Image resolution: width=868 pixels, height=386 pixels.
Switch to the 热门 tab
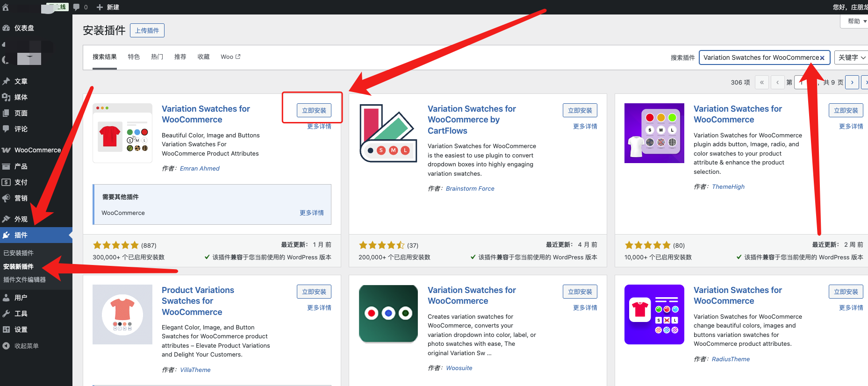pyautogui.click(x=157, y=57)
